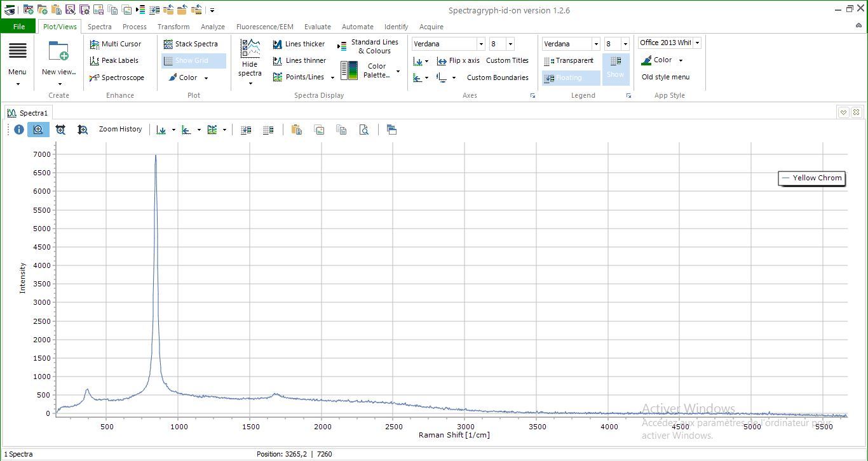Open Axes font Verdana dropdown
The image size is (868, 461).
(x=481, y=44)
